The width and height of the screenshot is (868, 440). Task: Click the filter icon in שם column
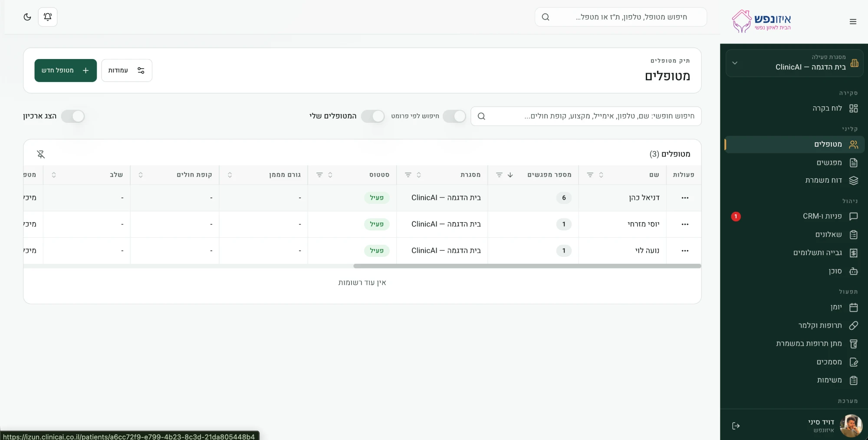click(x=590, y=175)
